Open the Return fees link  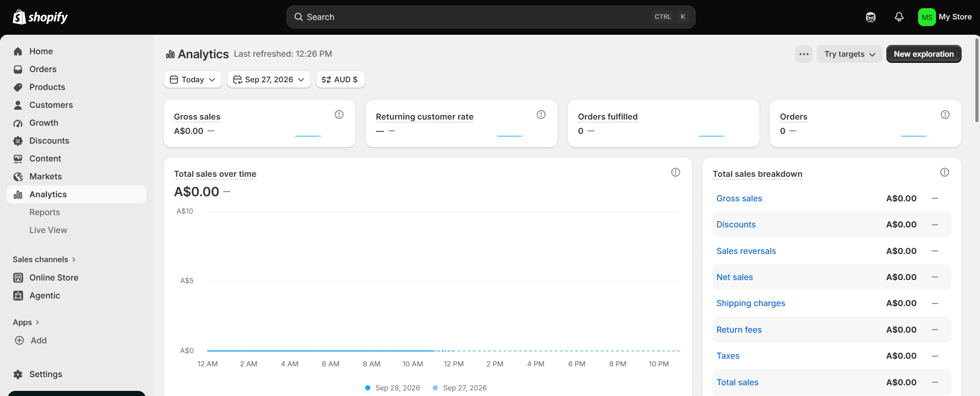coord(739,330)
